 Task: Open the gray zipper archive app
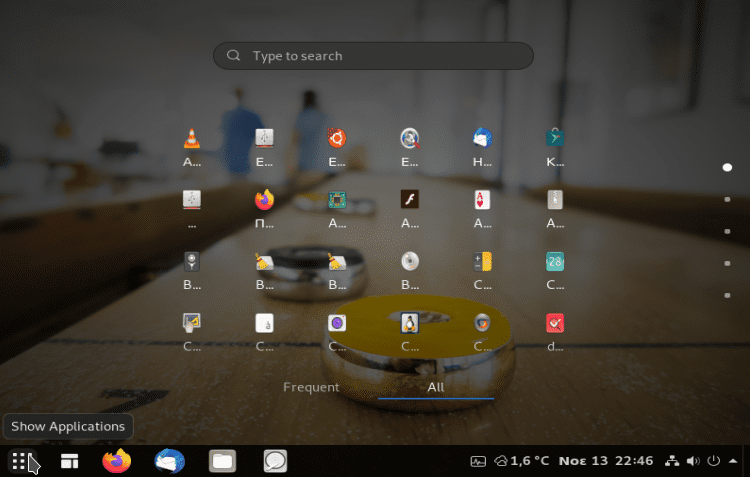point(555,200)
